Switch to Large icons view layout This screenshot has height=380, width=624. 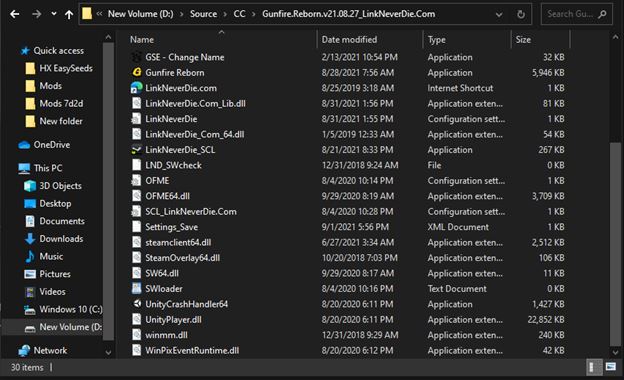pyautogui.click(x=610, y=367)
